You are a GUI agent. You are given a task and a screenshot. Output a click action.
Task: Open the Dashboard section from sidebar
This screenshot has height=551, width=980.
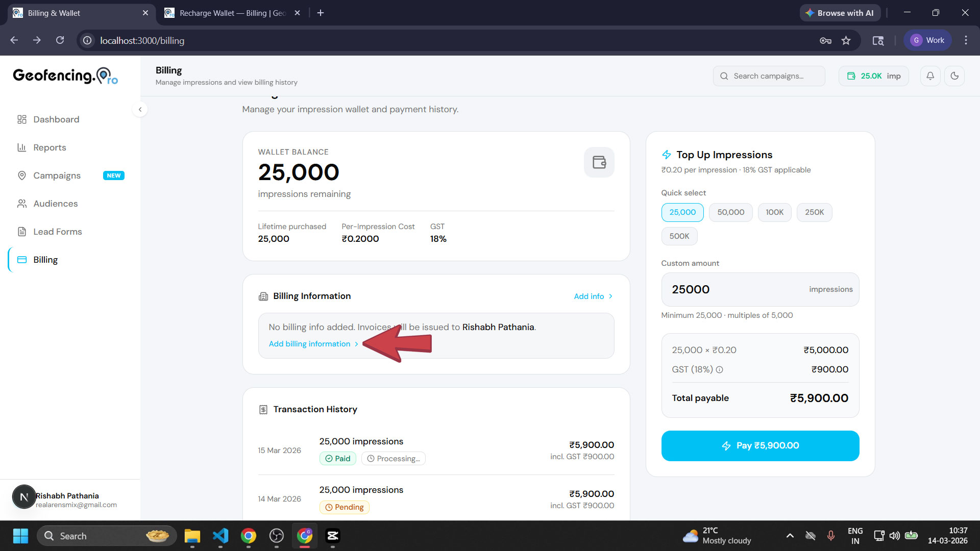(56, 119)
